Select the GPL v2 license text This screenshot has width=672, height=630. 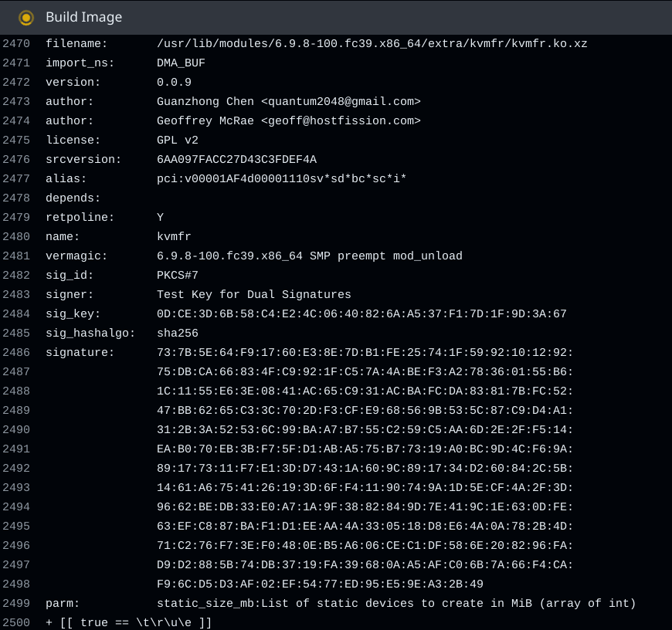click(178, 141)
